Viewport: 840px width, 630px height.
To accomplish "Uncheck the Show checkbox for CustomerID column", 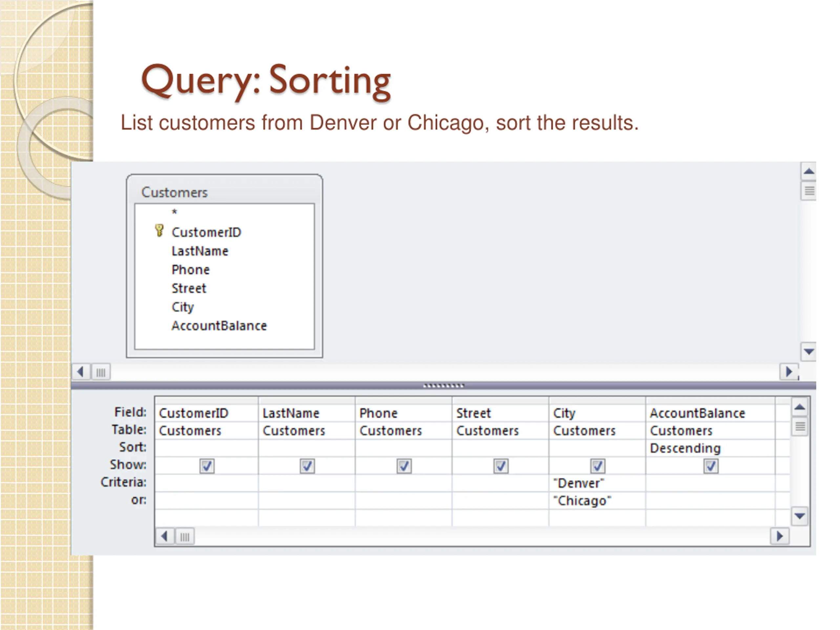I will point(207,466).
